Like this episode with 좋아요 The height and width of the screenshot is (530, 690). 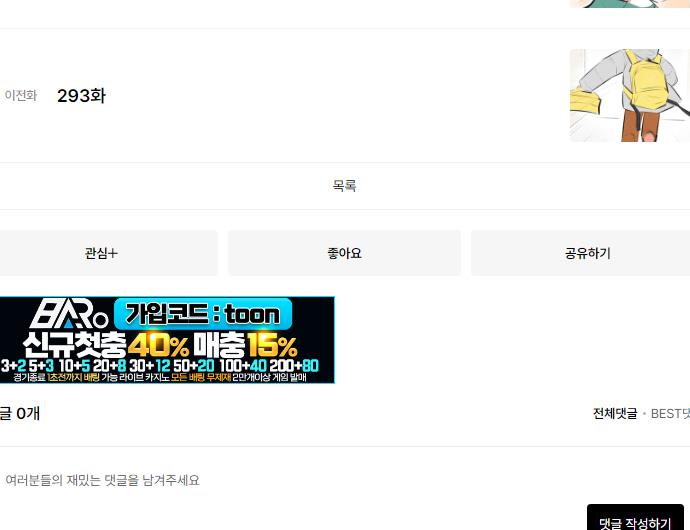tap(344, 253)
